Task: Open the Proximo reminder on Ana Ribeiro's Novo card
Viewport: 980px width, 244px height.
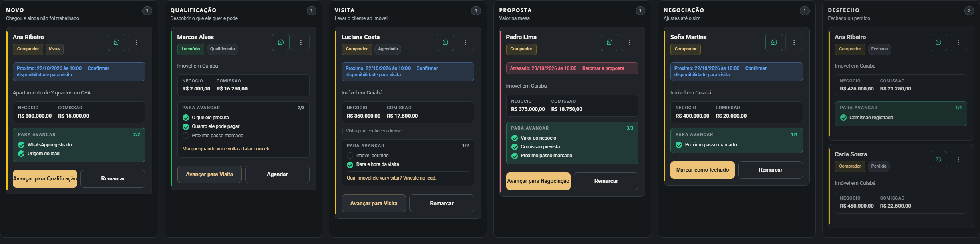Action: pyautogui.click(x=79, y=72)
